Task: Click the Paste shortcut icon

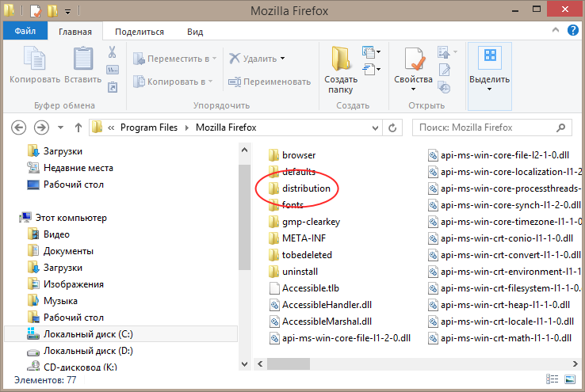Action: pos(113,87)
